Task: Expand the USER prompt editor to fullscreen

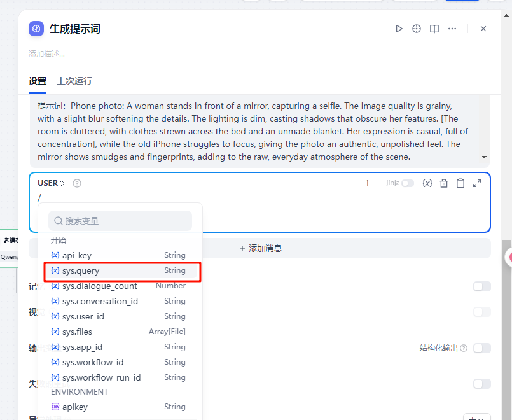Action: 477,183
